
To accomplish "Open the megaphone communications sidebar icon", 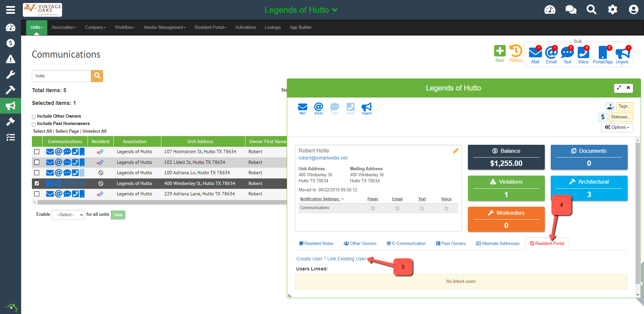I will tap(10, 106).
